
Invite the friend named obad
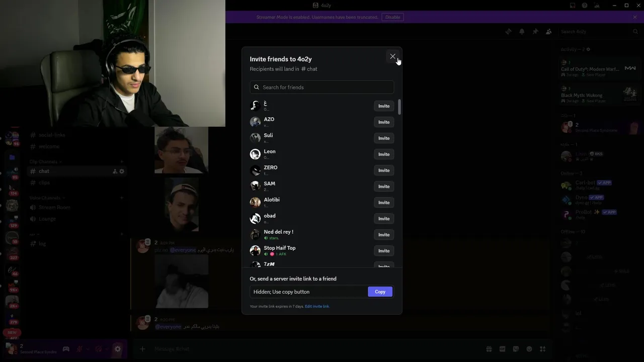point(384,219)
